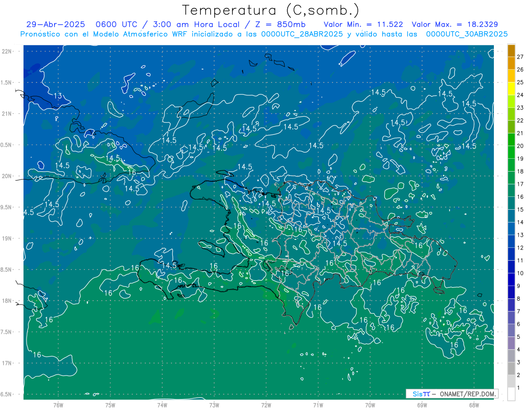Click the brown swatch atop the color scale

pyautogui.click(x=512, y=51)
